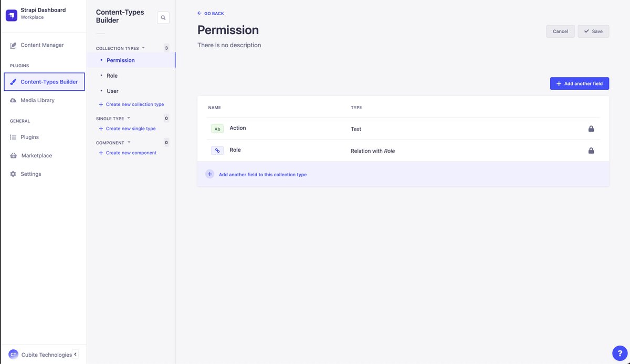The image size is (630, 364).
Task: Click the lock icon on Action row
Action: pos(591,129)
